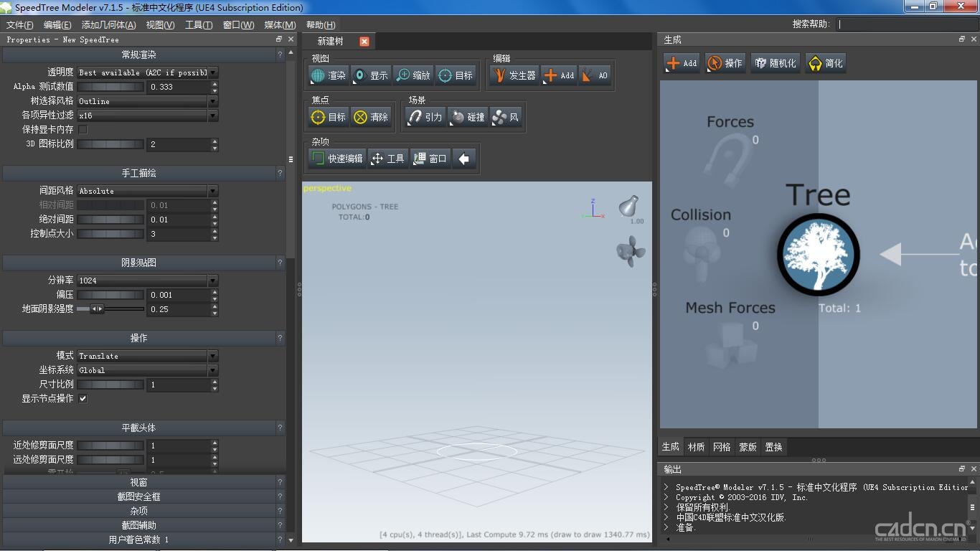Expand the 截图辅助 section

click(139, 525)
